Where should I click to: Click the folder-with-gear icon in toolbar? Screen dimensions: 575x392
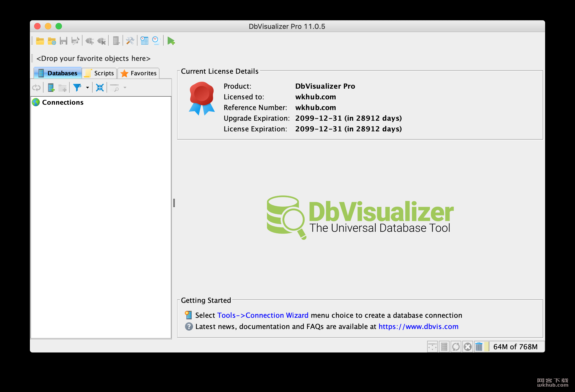(x=52, y=41)
